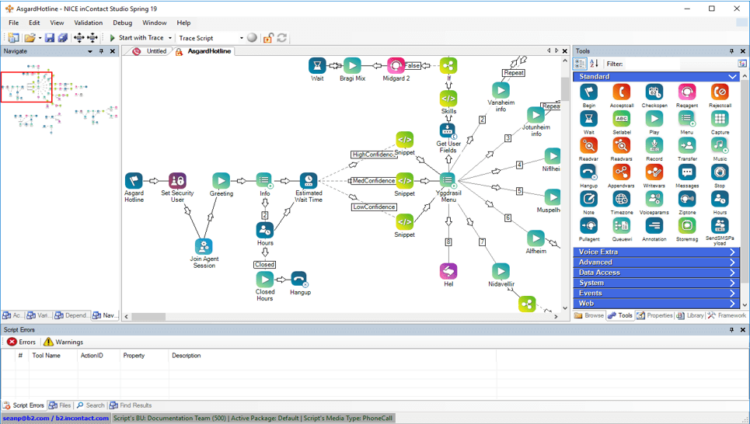Click the Filter input field in Tools

(679, 64)
